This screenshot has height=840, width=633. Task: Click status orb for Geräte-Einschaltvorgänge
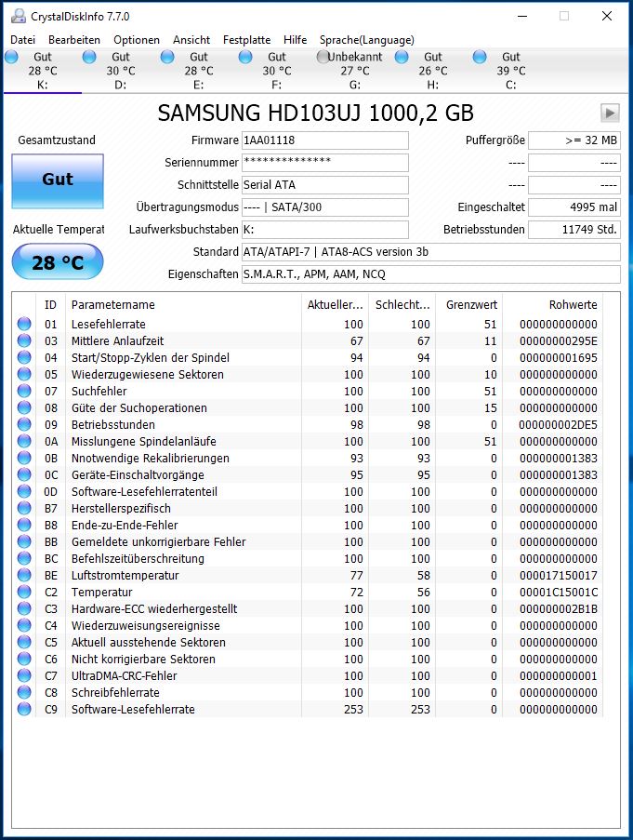tap(24, 474)
